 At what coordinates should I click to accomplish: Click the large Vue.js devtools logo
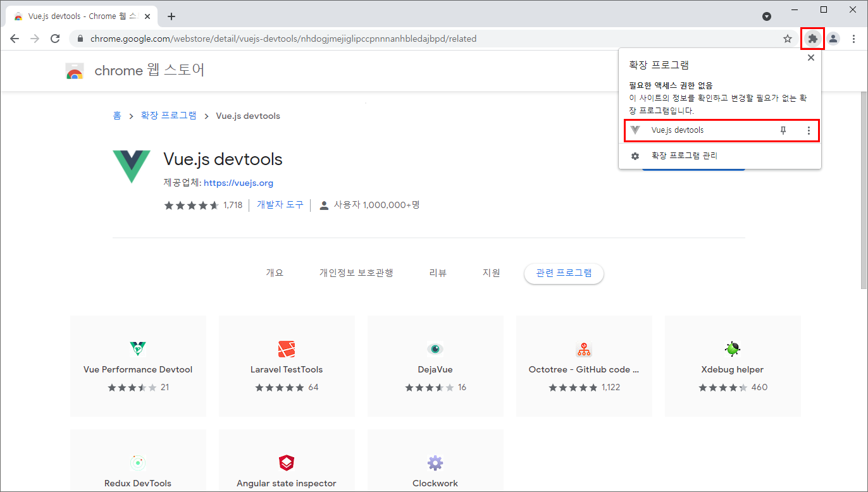[132, 166]
